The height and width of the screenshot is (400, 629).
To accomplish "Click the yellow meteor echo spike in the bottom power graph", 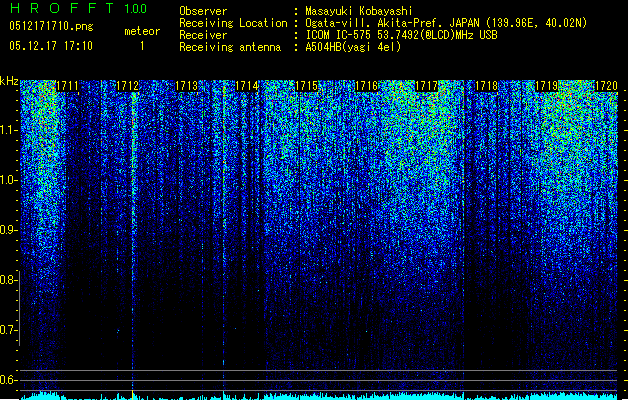I will [x=133, y=395].
